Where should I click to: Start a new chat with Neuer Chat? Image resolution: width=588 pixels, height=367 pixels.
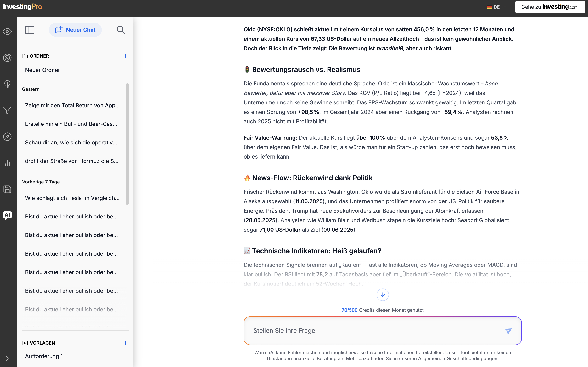[75, 30]
